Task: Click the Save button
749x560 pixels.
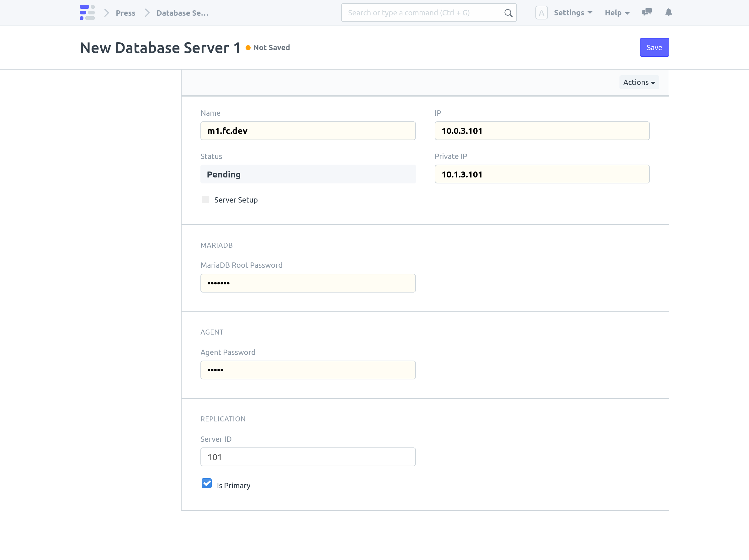Action: pyautogui.click(x=654, y=47)
